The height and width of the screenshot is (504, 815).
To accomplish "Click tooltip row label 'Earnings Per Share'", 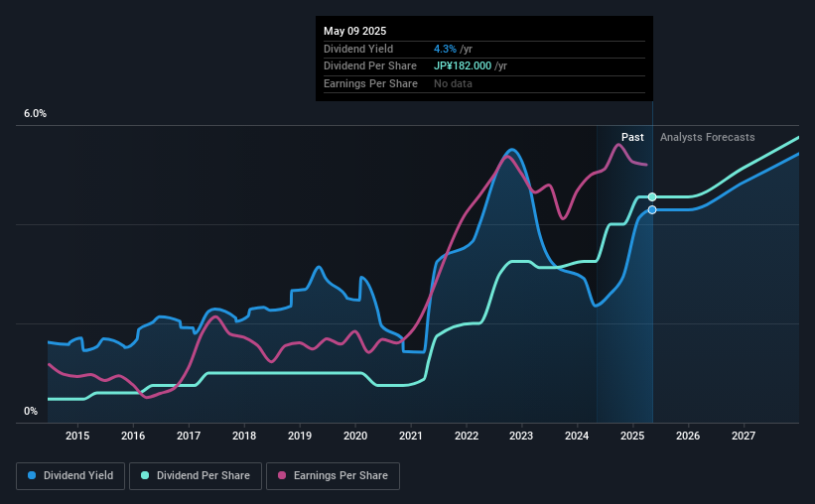I will [x=370, y=83].
